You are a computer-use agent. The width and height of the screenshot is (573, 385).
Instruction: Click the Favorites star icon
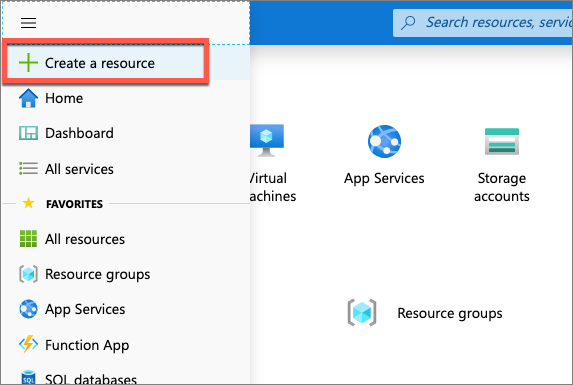[28, 203]
